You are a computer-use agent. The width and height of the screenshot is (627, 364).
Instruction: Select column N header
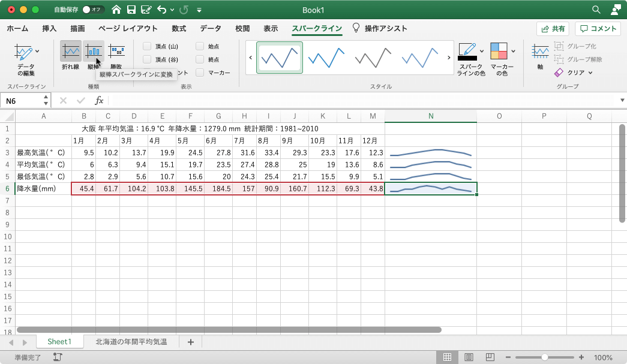(431, 116)
